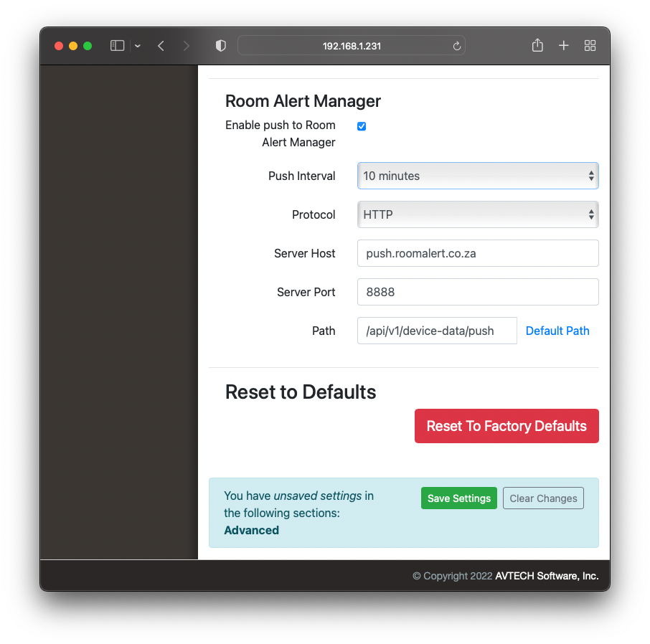Viewport: 650px width, 644px height.
Task: Uncheck Enable push to Room Alert Manager
Action: [x=362, y=126]
